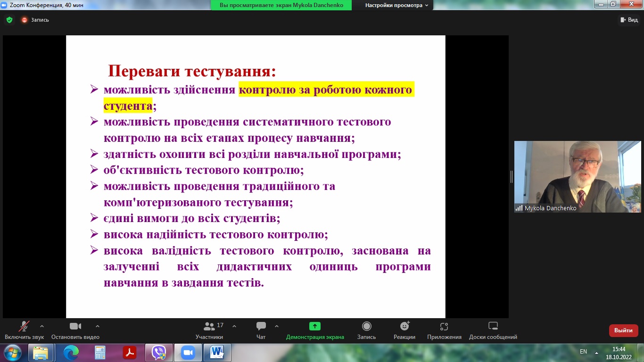Viewport: 644px width, 362px height.
Task: Switch to Microsoft Word in the taskbar
Action: click(217, 352)
